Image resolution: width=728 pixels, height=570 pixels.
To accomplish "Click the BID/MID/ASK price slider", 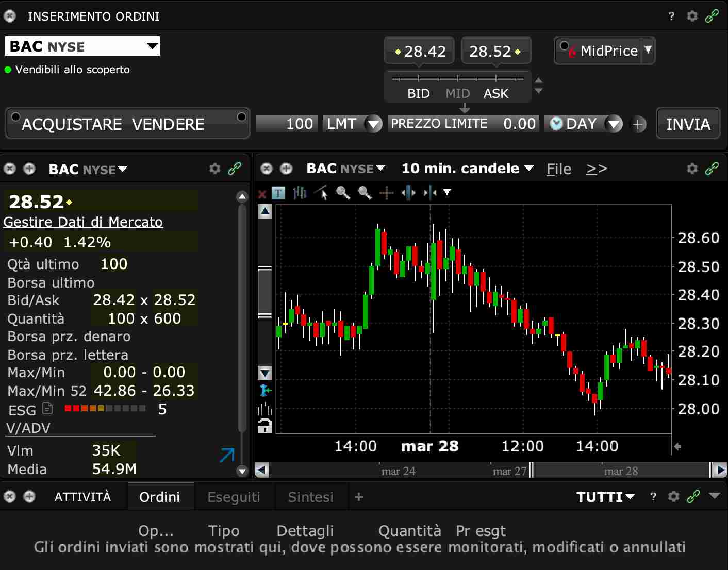I will [x=457, y=78].
